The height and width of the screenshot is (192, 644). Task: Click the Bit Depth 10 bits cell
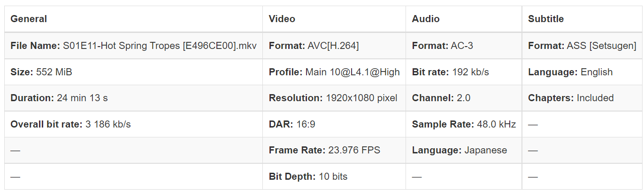[308, 177]
